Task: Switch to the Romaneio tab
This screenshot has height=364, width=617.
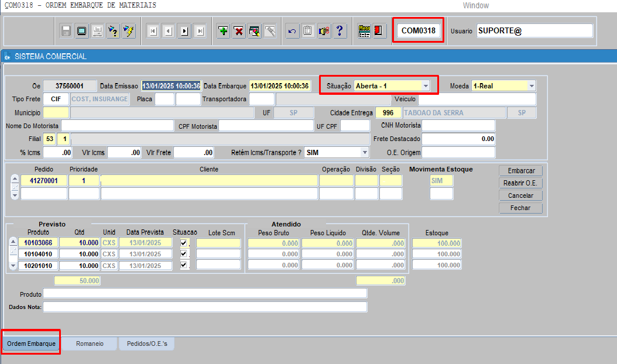Action: click(90, 344)
